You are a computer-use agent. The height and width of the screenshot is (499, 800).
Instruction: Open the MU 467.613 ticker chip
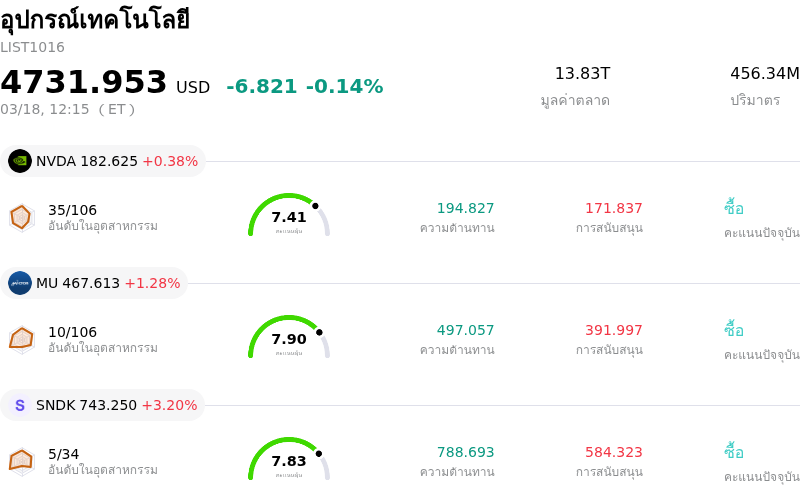pyautogui.click(x=95, y=283)
